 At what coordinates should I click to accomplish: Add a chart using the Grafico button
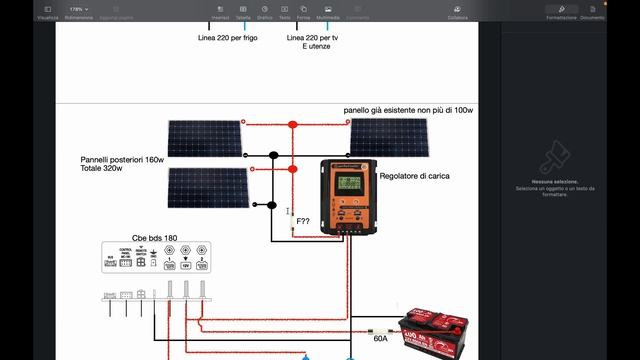[265, 12]
